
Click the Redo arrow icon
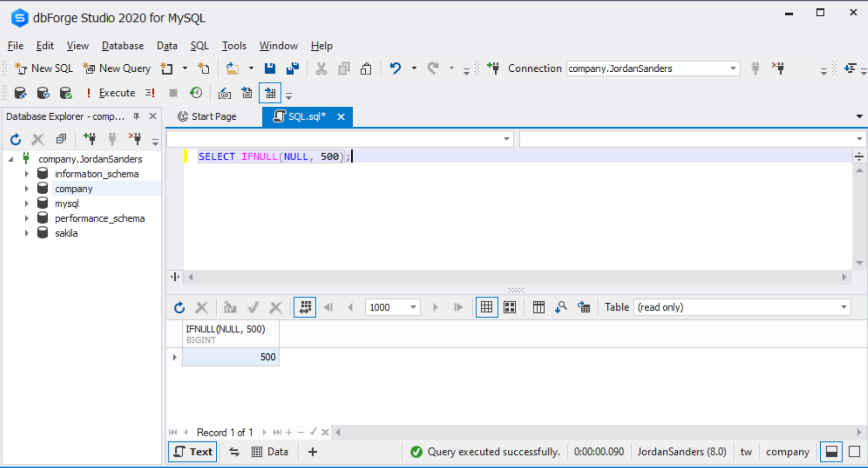tap(433, 68)
